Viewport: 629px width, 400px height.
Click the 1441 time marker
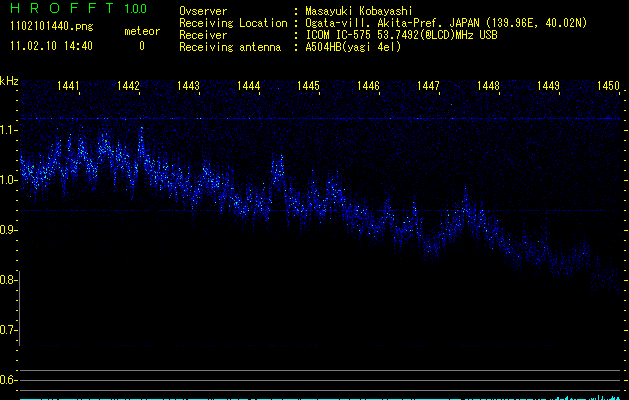[69, 87]
